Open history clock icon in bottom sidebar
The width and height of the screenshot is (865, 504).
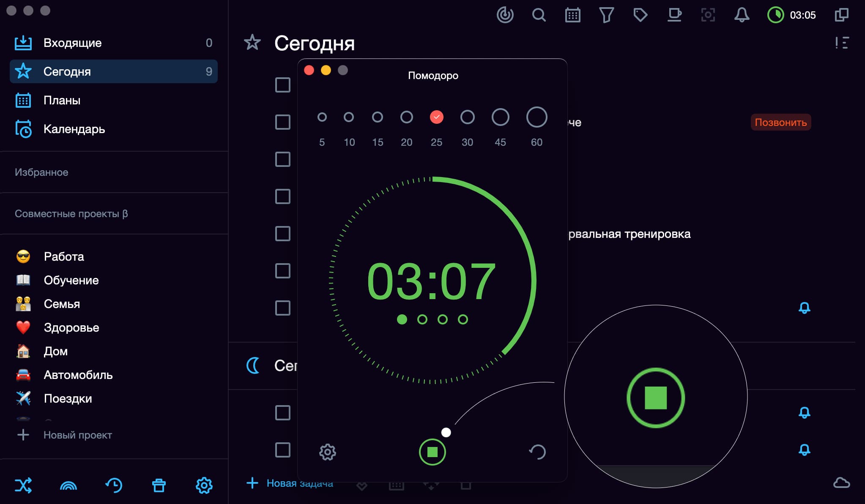pyautogui.click(x=114, y=485)
